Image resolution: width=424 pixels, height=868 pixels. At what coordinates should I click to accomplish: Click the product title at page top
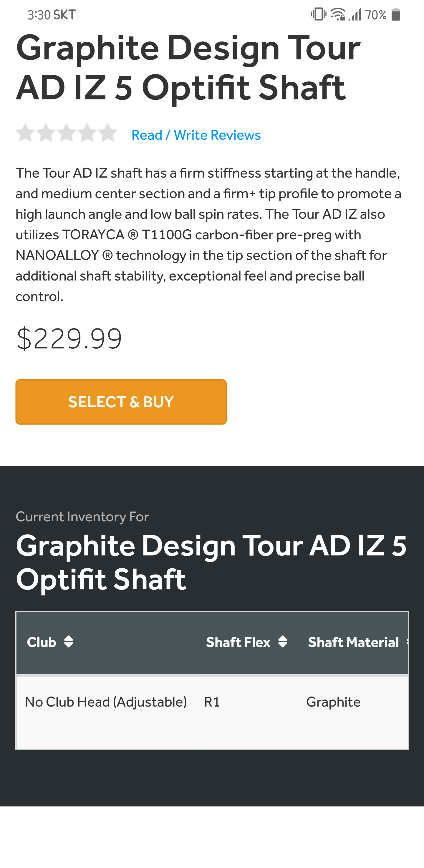tap(188, 67)
